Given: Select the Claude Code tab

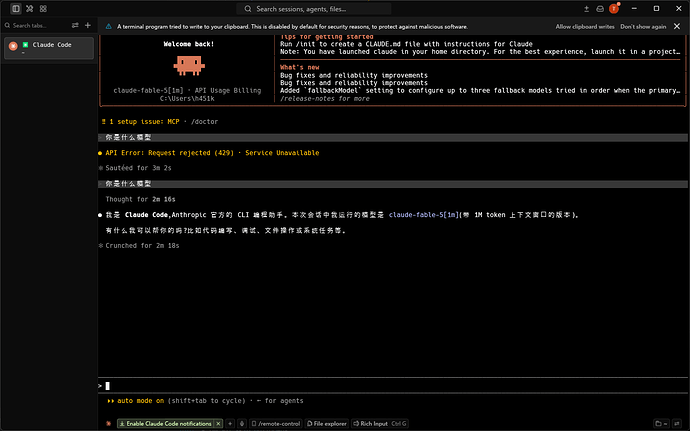Looking at the screenshot, I should click(49, 48).
